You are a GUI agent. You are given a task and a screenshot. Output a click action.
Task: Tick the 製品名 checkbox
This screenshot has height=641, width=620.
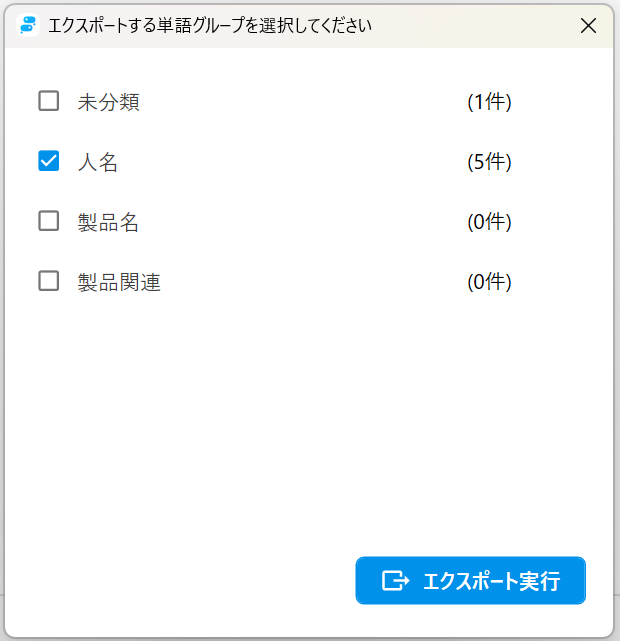tap(48, 221)
